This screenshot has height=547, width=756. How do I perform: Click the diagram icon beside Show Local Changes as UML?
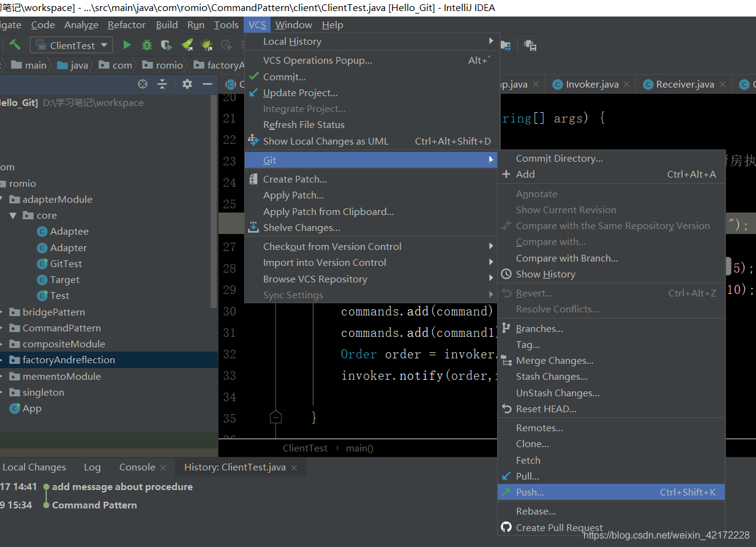253,141
